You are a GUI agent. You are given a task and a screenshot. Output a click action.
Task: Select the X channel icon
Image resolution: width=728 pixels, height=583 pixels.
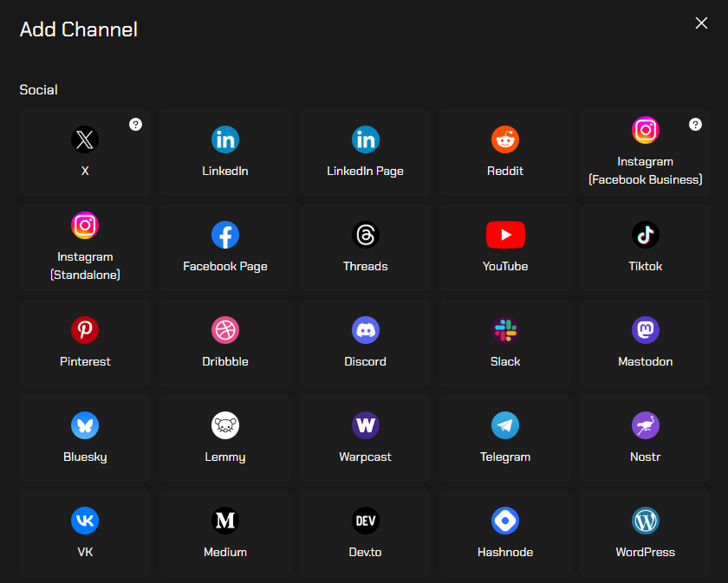pos(85,139)
